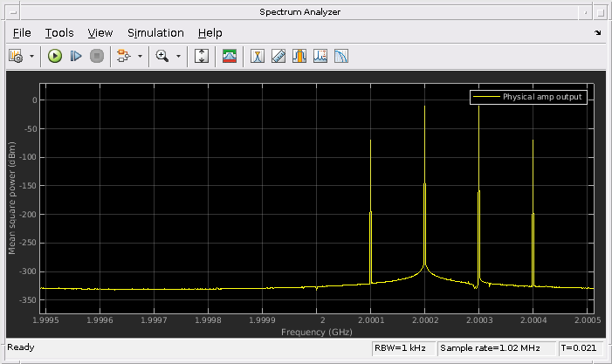Maximize the Spectrum Analyzer window
Image resolution: width=612 pixels, height=364 pixels.
coord(600,13)
